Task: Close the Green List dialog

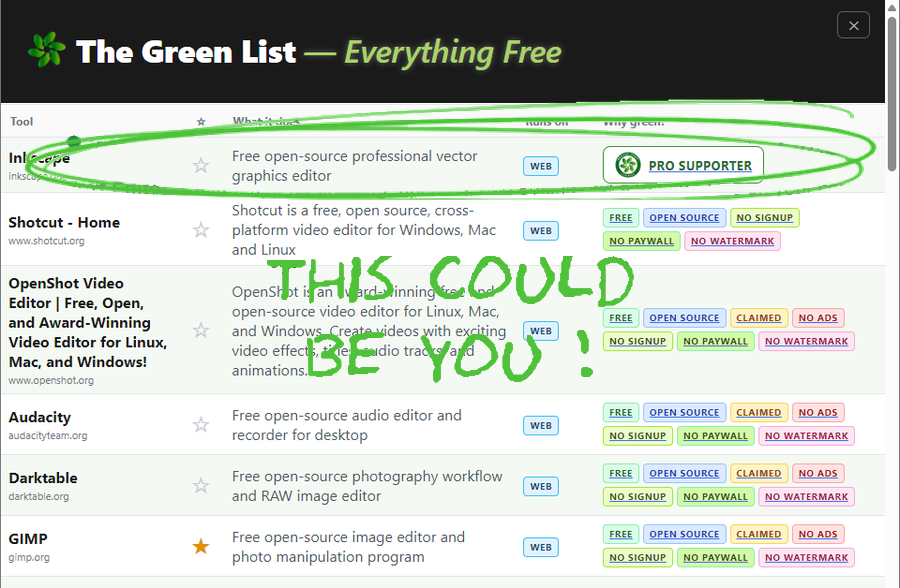Action: 853,26
